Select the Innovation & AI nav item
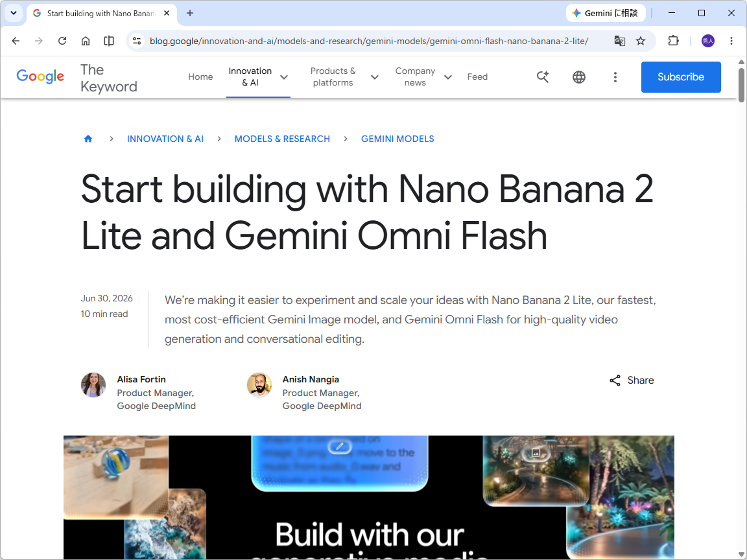This screenshot has width=747, height=560. coord(250,76)
